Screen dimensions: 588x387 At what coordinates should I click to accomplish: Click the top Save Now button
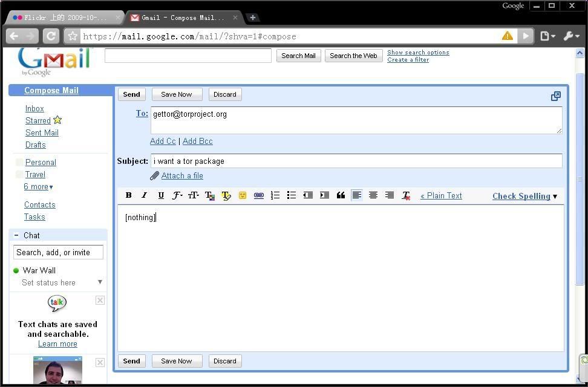coord(177,94)
